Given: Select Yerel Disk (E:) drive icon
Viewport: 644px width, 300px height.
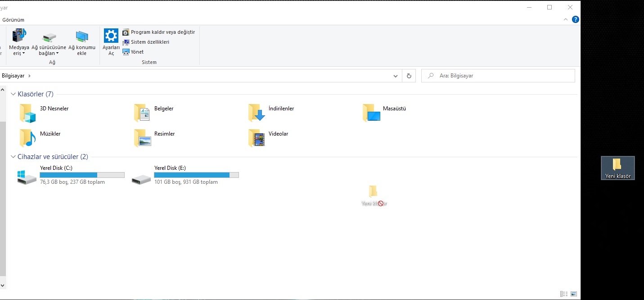Looking at the screenshot, I should coord(141,179).
